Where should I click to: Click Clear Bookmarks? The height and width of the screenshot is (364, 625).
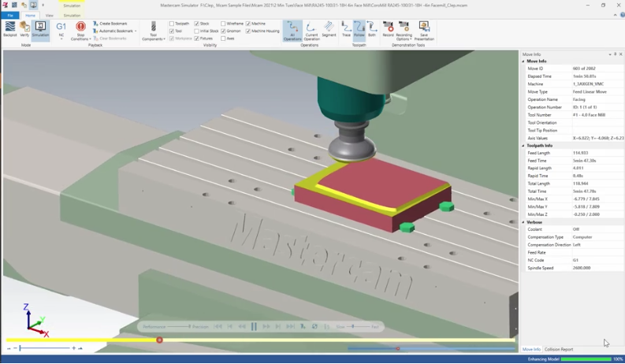(110, 39)
